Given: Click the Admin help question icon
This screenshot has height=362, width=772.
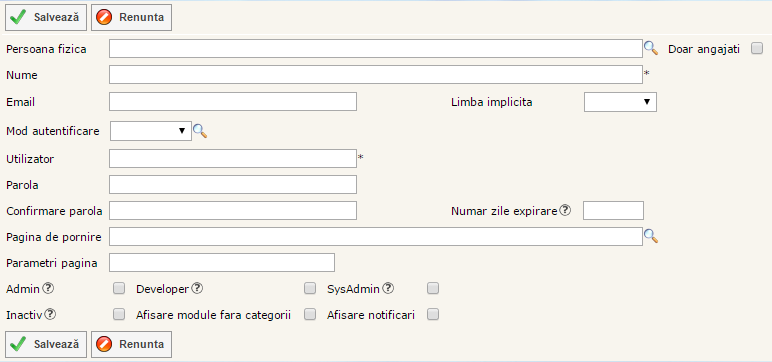Looking at the screenshot, I should [48, 289].
